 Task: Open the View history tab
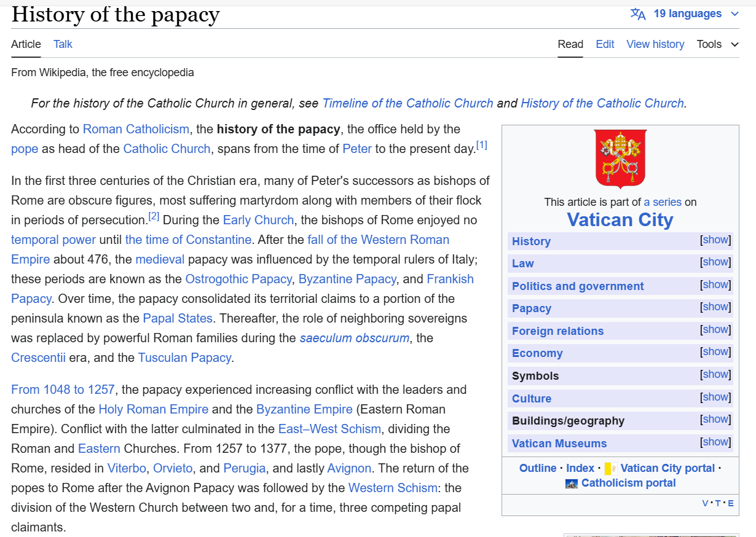point(655,44)
